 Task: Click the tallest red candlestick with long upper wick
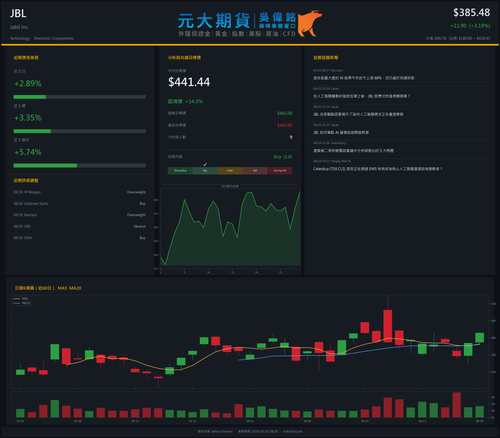388,326
